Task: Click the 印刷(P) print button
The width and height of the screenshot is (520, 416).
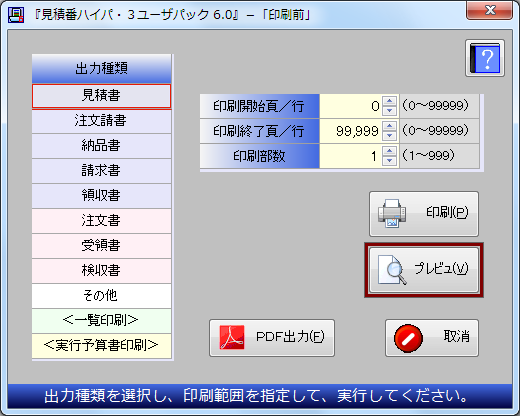Action: point(424,214)
